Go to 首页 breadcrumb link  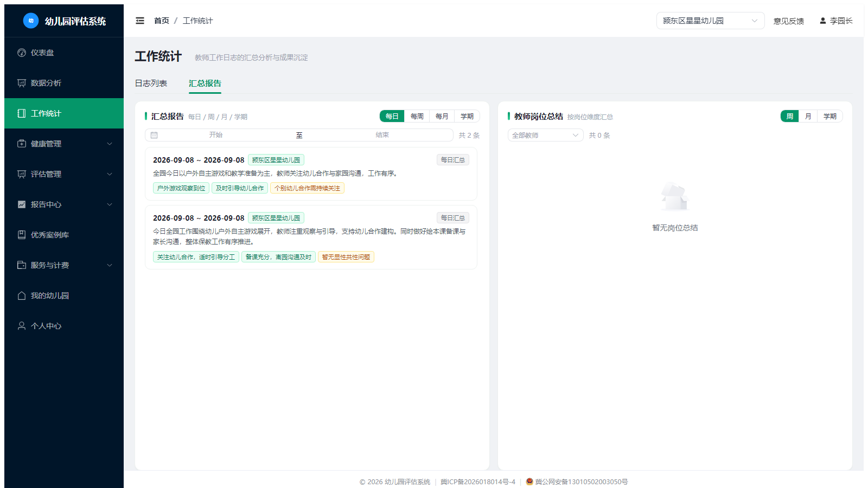pyautogui.click(x=162, y=21)
